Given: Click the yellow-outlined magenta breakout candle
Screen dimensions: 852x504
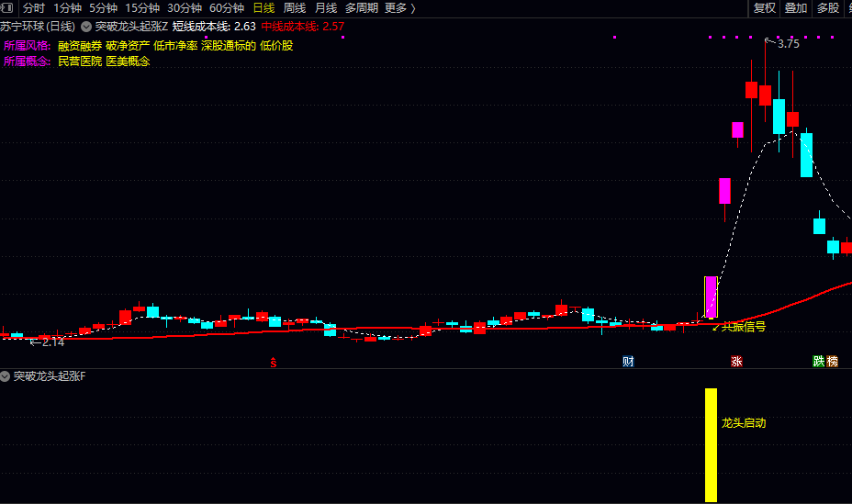Looking at the screenshot, I should click(x=711, y=297).
